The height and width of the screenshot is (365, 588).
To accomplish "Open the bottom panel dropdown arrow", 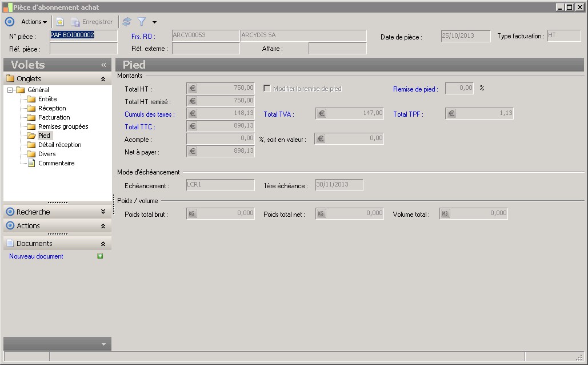I will click(104, 344).
